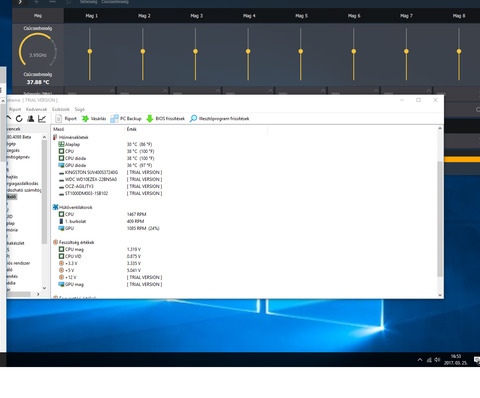Click the Mag 7 speed slider handle

point(406,51)
